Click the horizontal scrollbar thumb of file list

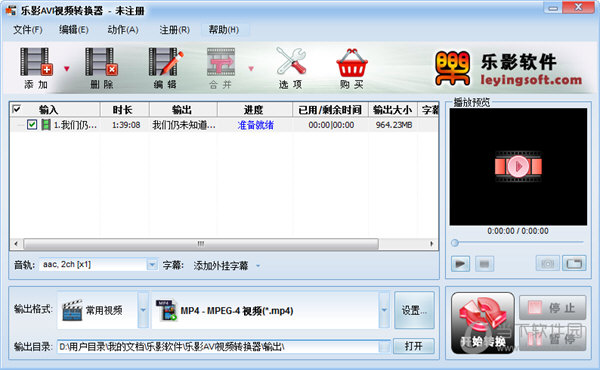[201, 243]
